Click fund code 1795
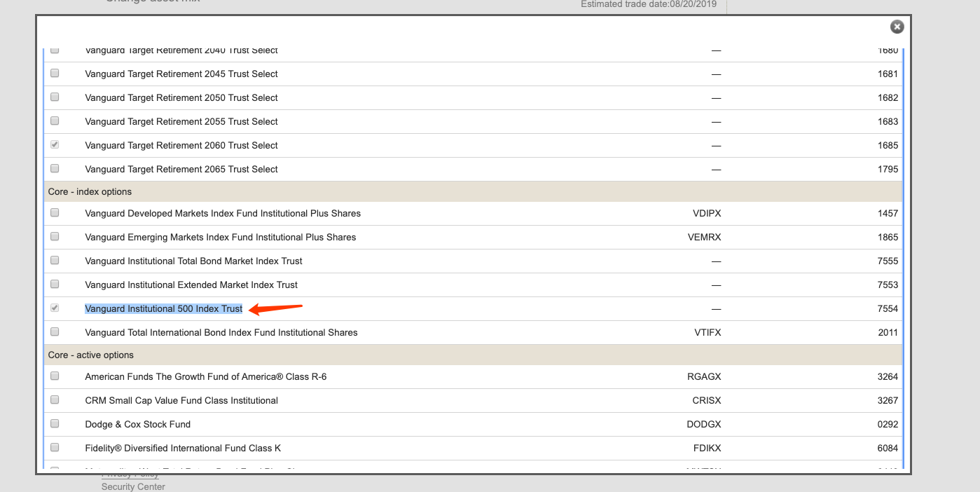This screenshot has width=980, height=492. point(888,169)
